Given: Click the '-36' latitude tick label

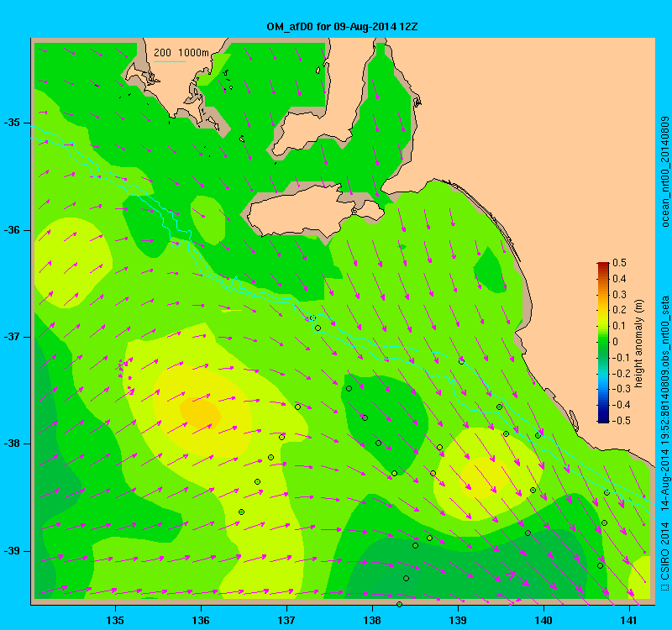Looking at the screenshot, I should click(x=13, y=230).
